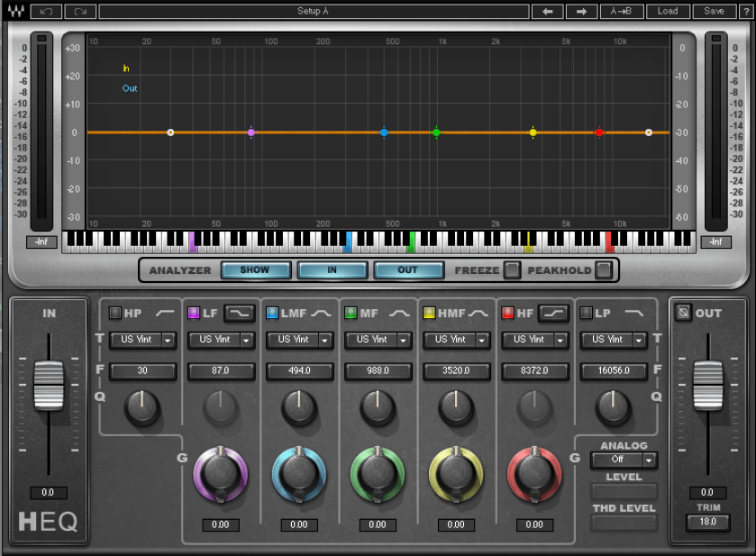Open the MF band filter type dropdown

point(377,340)
